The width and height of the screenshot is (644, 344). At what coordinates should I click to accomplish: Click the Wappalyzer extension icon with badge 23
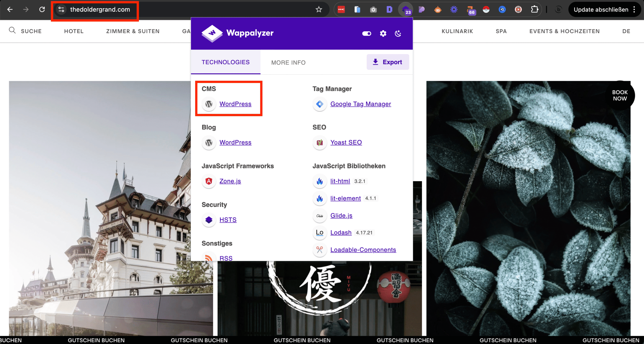click(406, 10)
